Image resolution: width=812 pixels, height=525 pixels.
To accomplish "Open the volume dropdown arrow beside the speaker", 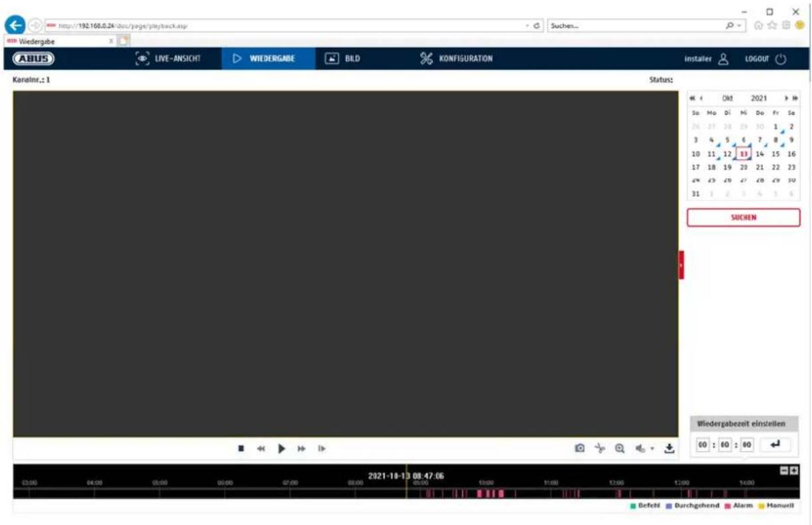I will (652, 449).
